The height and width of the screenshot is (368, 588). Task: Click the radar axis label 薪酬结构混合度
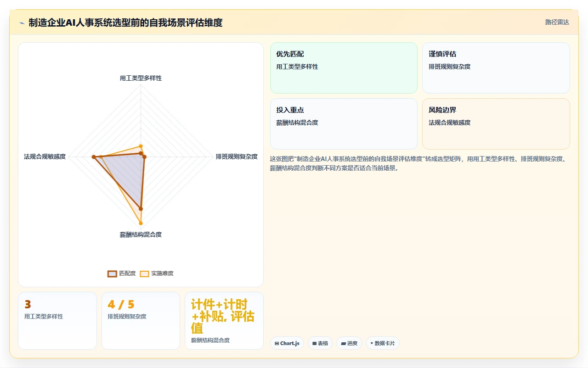click(x=141, y=234)
